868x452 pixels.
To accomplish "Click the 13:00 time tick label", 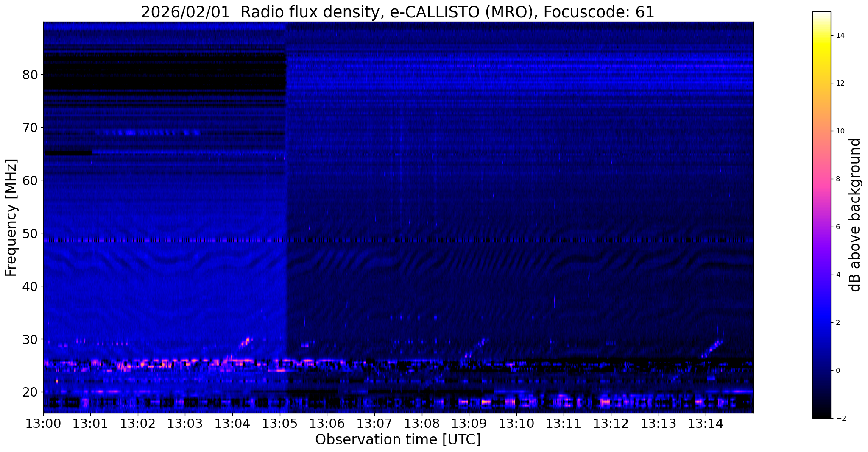I will [x=43, y=424].
